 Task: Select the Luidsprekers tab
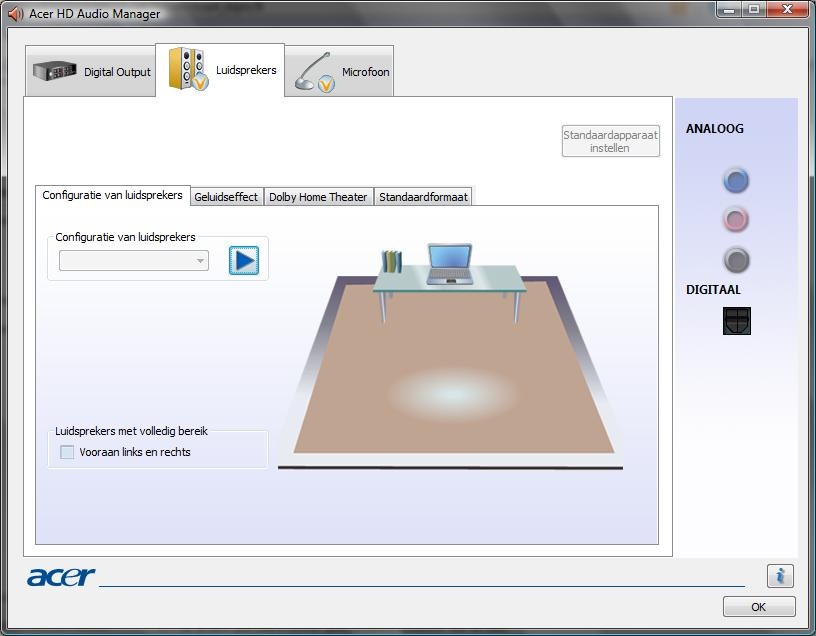pos(220,70)
